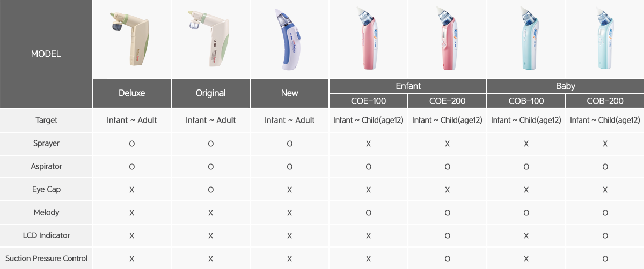Select the Original column header
The width and height of the screenshot is (644, 269).
tap(211, 93)
